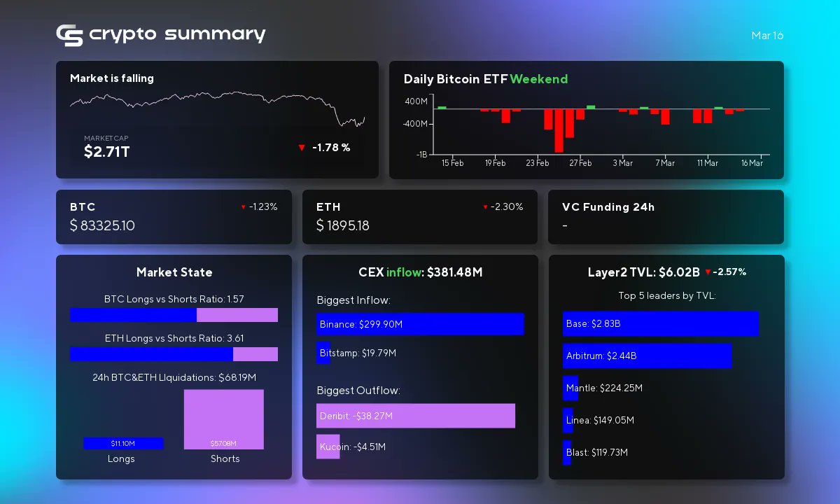Select the red decline arrow beside -1.78%

[x=302, y=148]
